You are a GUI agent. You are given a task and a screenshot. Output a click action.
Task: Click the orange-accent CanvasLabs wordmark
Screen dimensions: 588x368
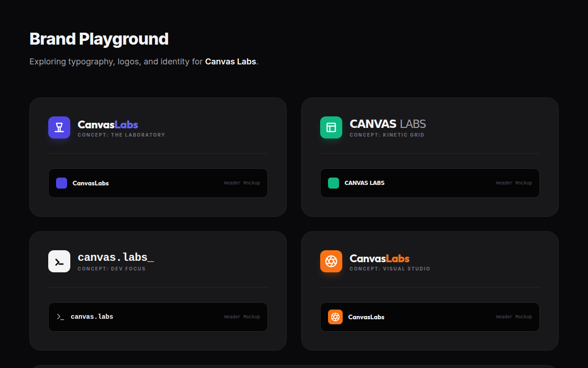point(379,258)
